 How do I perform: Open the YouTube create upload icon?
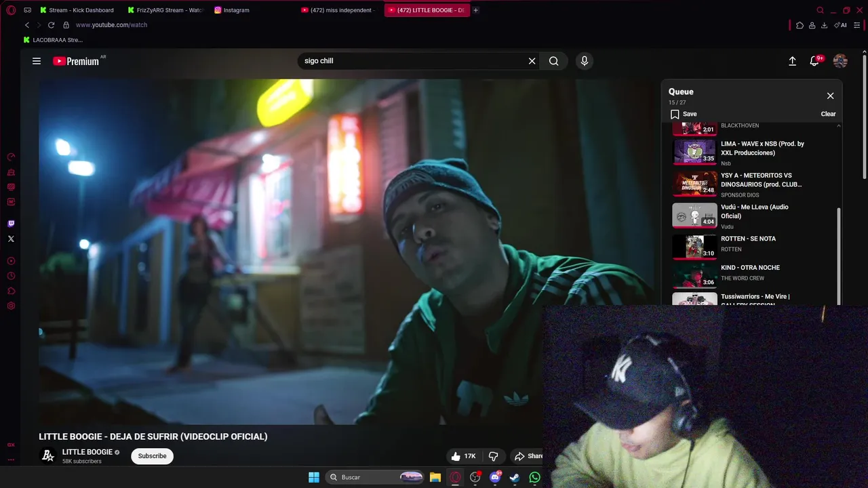click(x=792, y=61)
